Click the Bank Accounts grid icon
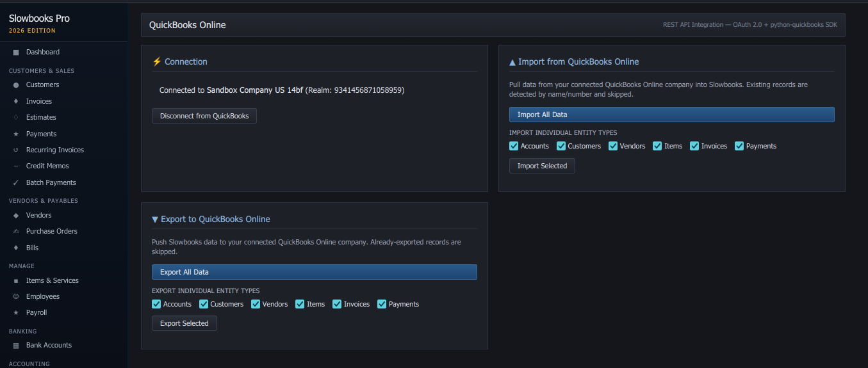868x368 pixels. pyautogui.click(x=16, y=345)
